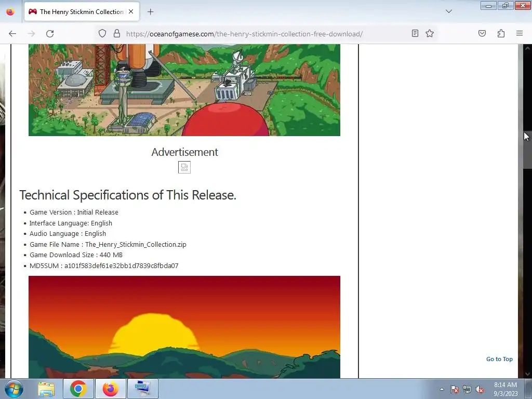
Task: Click the forward navigation arrow
Action: click(x=31, y=34)
